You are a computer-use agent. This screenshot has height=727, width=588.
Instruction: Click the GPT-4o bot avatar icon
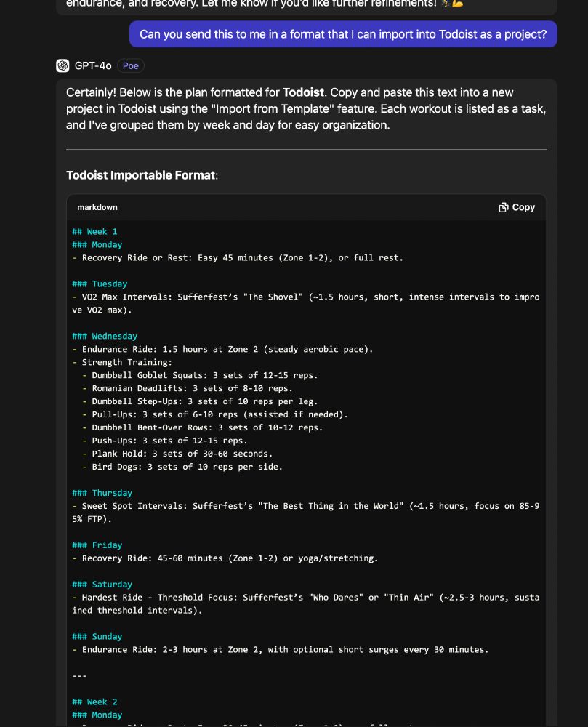click(x=63, y=65)
